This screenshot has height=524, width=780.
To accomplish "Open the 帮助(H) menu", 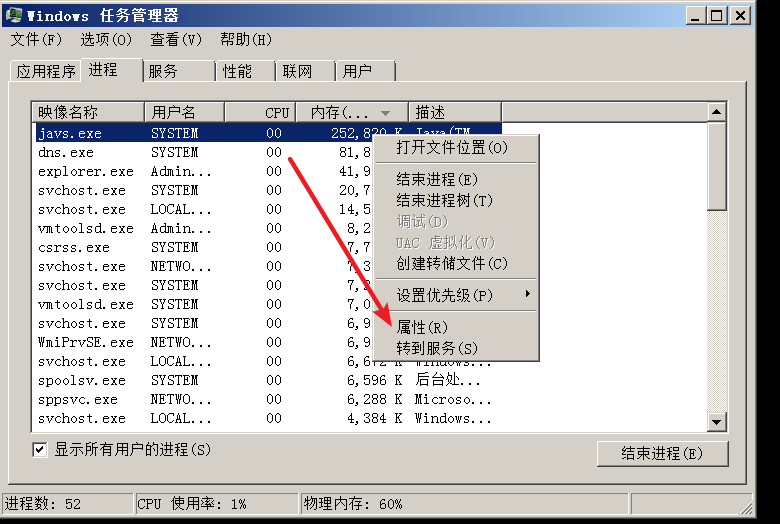I will [246, 39].
